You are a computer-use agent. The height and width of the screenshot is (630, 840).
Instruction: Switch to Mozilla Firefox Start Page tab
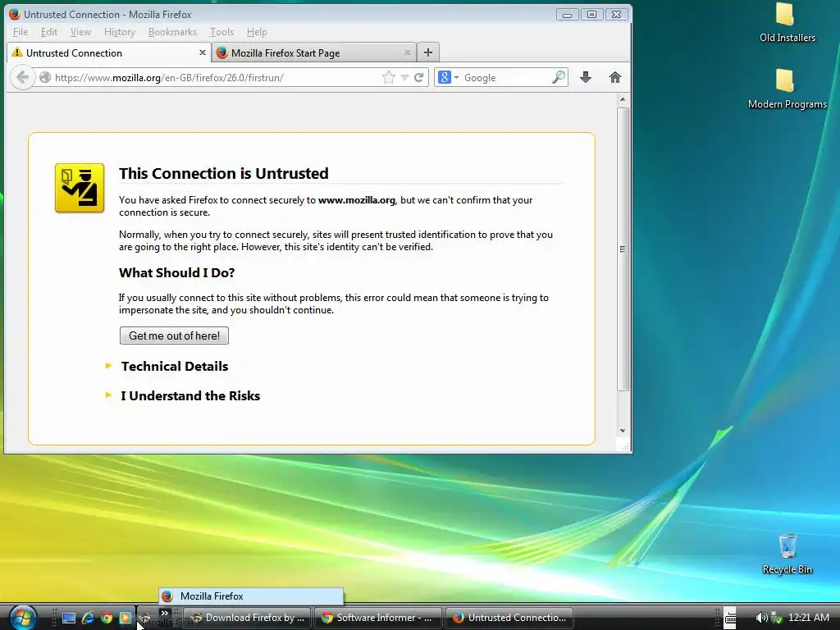click(314, 53)
